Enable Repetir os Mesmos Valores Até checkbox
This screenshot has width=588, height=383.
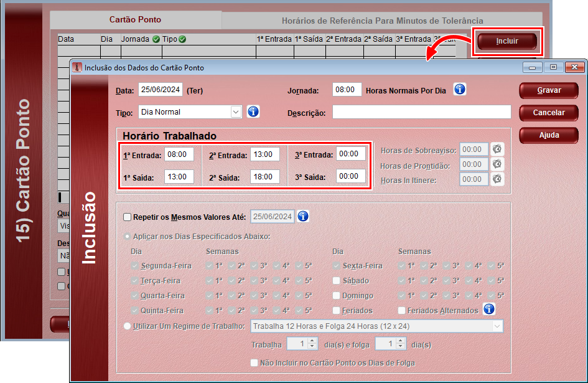click(x=127, y=217)
